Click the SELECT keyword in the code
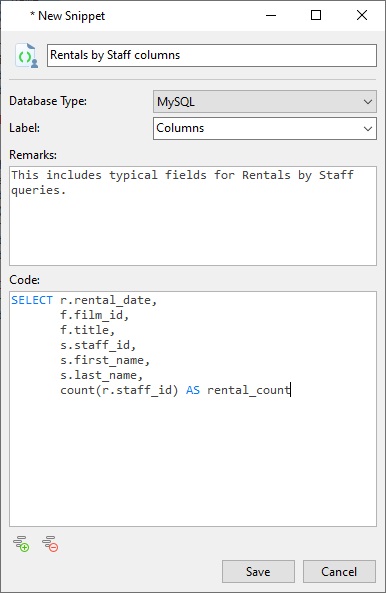This screenshot has width=386, height=593. click(32, 300)
